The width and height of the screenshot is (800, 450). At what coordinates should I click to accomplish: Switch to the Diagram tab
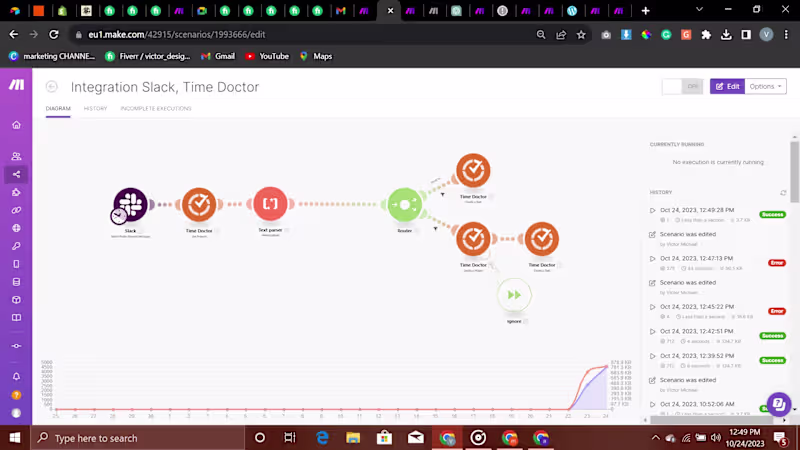click(x=58, y=109)
